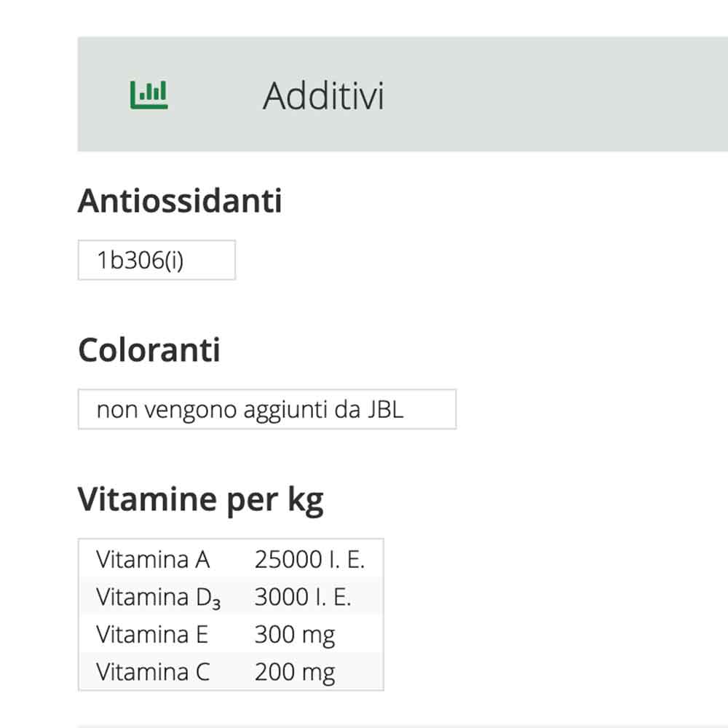
Task: Collapse the Vitamine per kg section
Action: (x=202, y=498)
